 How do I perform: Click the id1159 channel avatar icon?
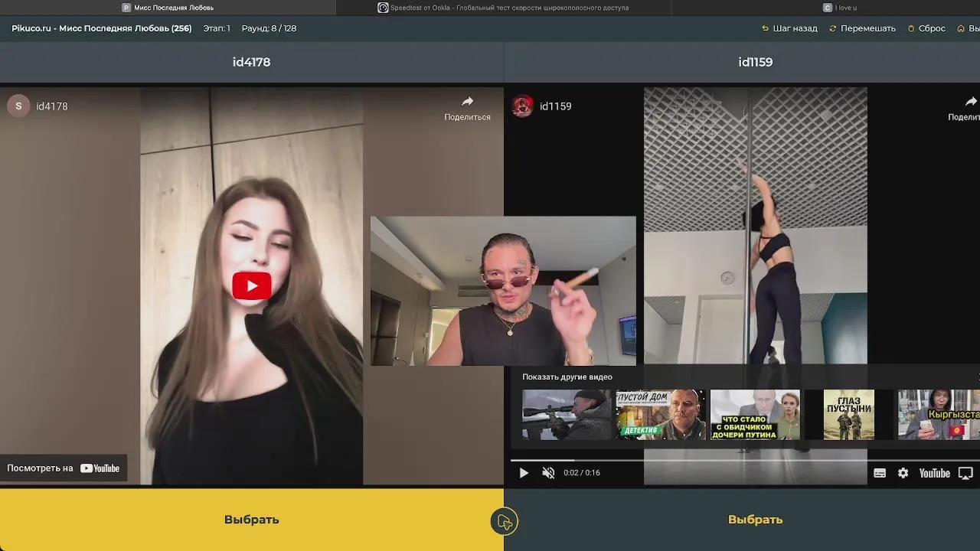click(523, 106)
